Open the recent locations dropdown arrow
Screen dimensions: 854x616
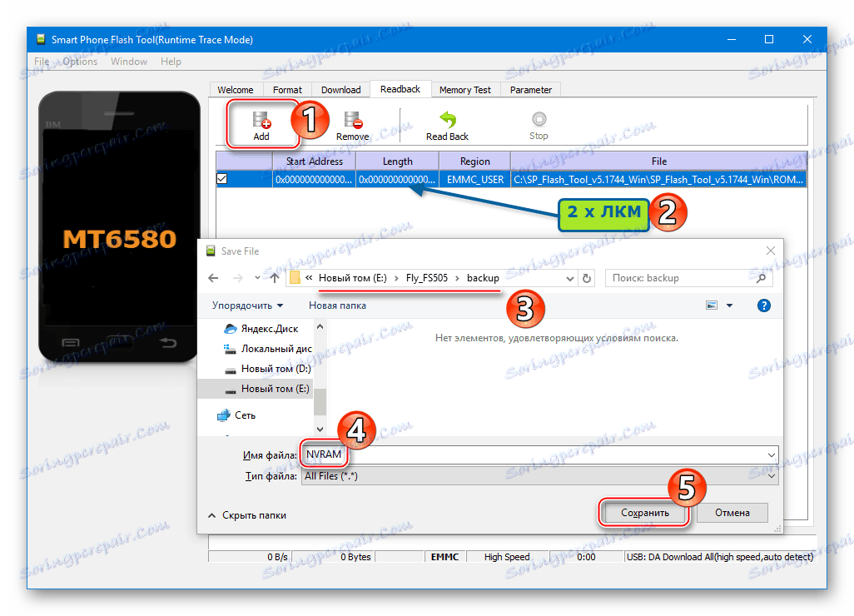click(257, 278)
